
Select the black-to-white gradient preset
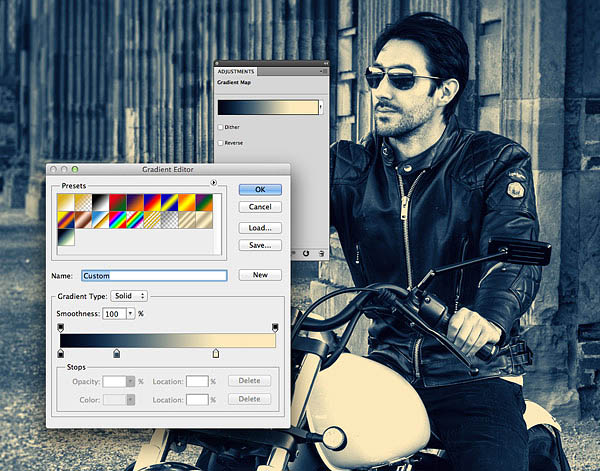click(100, 202)
